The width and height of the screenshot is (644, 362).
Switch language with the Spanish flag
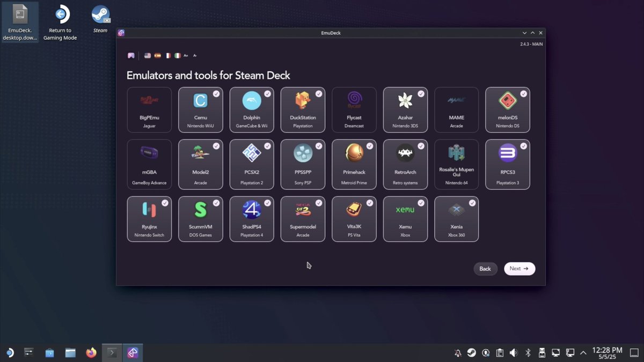(158, 55)
